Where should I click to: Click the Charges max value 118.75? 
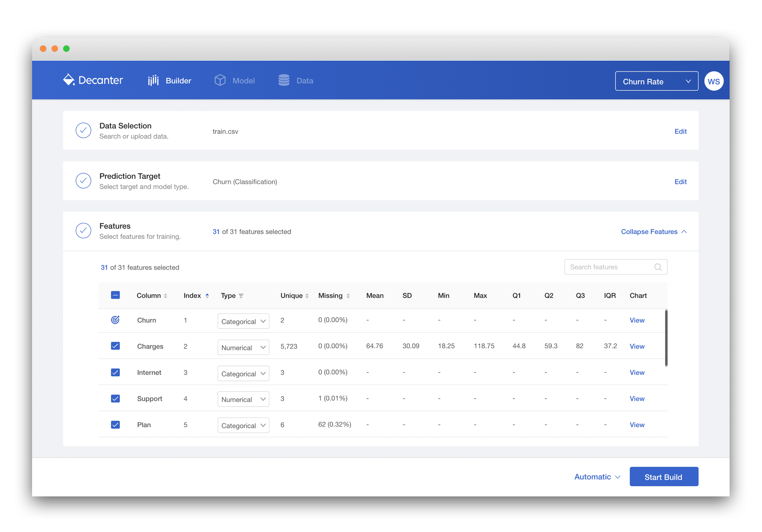pyautogui.click(x=484, y=346)
